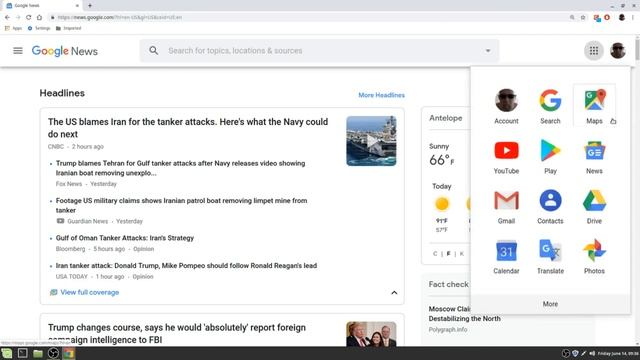Image resolution: width=640 pixels, height=360 pixels.
Task: Switch weather units to Kelvin
Action: point(462,253)
